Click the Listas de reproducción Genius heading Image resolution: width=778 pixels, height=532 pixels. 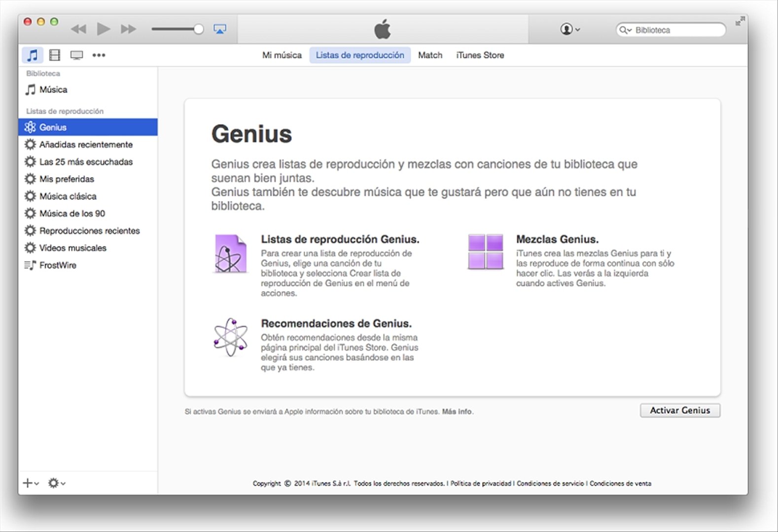(340, 239)
